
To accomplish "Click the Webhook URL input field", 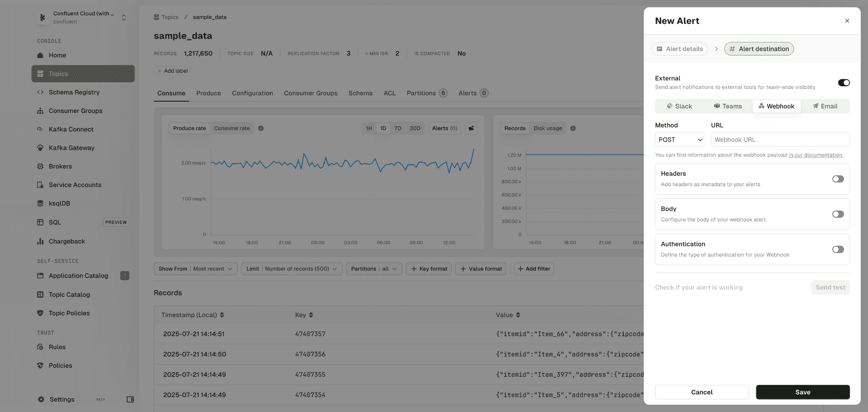I will (780, 140).
